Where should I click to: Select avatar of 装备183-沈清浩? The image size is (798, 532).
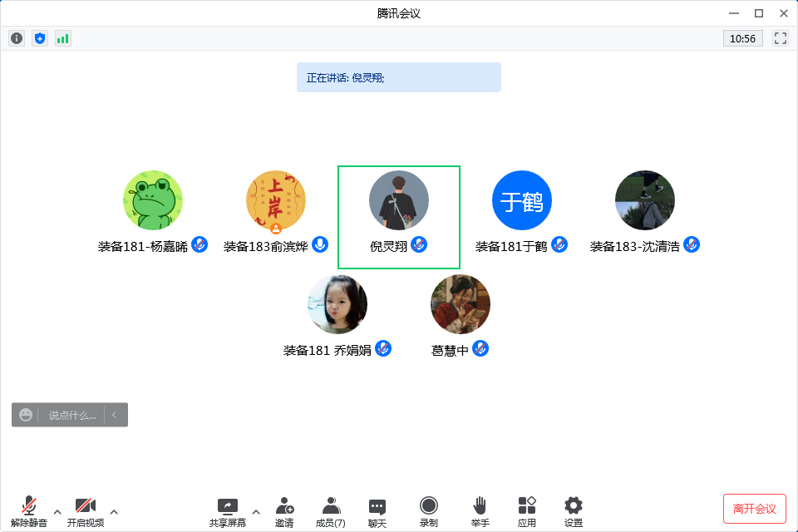tap(645, 200)
